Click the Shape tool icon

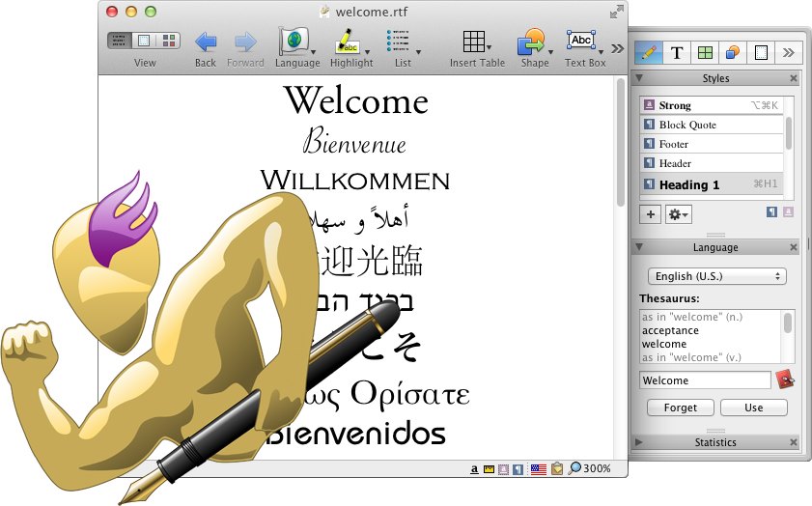(532, 42)
